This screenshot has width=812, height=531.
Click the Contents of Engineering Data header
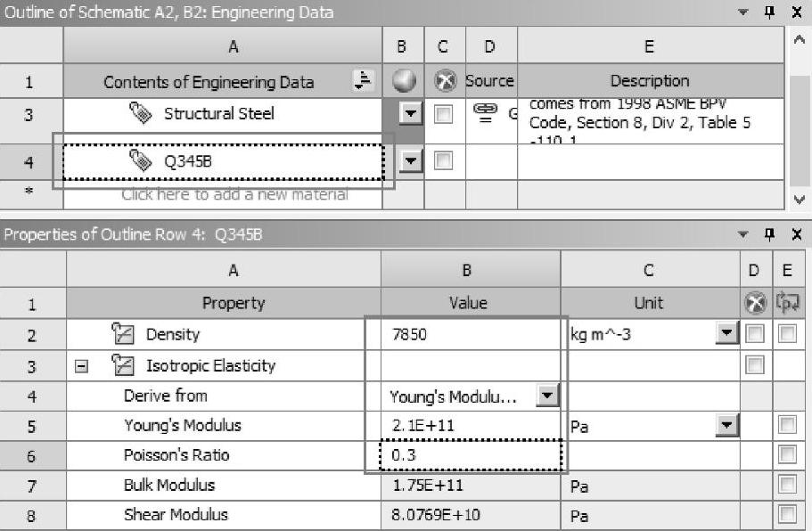[x=223, y=81]
